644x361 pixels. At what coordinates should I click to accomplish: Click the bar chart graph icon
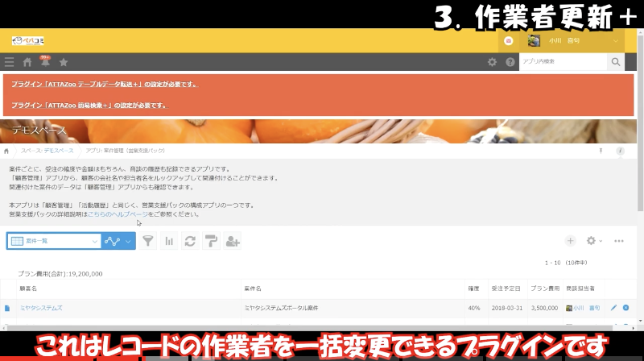click(169, 241)
